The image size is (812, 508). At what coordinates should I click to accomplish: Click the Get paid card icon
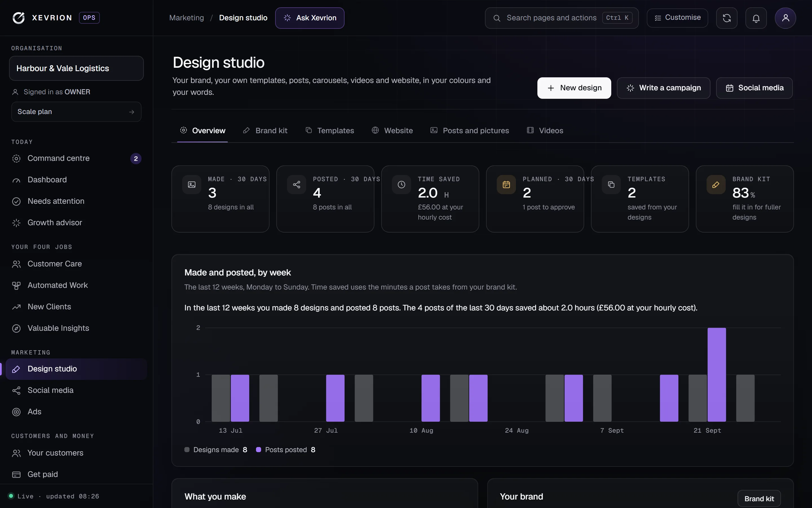(16, 475)
